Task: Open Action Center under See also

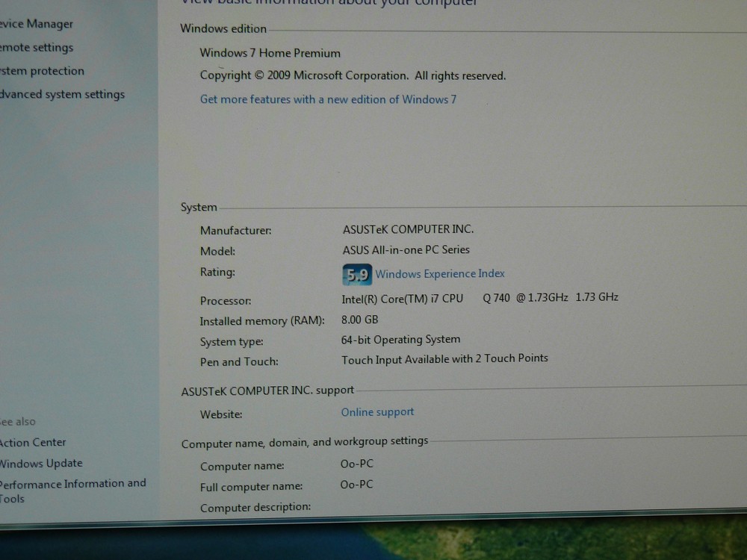Action: pyautogui.click(x=33, y=442)
